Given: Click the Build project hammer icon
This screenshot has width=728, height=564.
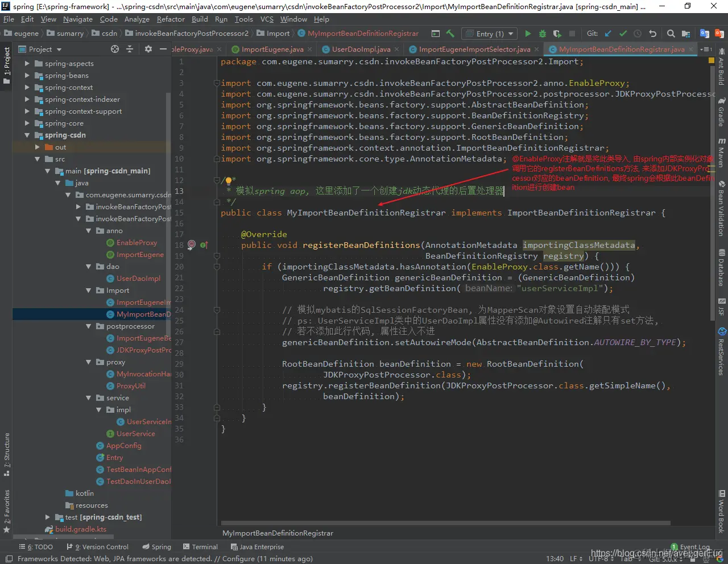Looking at the screenshot, I should click(450, 34).
